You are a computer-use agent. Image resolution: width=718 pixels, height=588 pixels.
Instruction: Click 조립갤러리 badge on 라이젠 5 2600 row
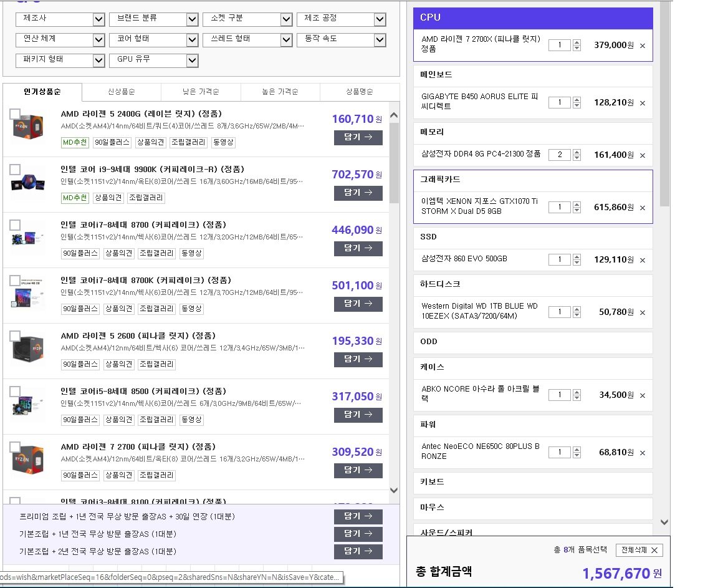(156, 364)
